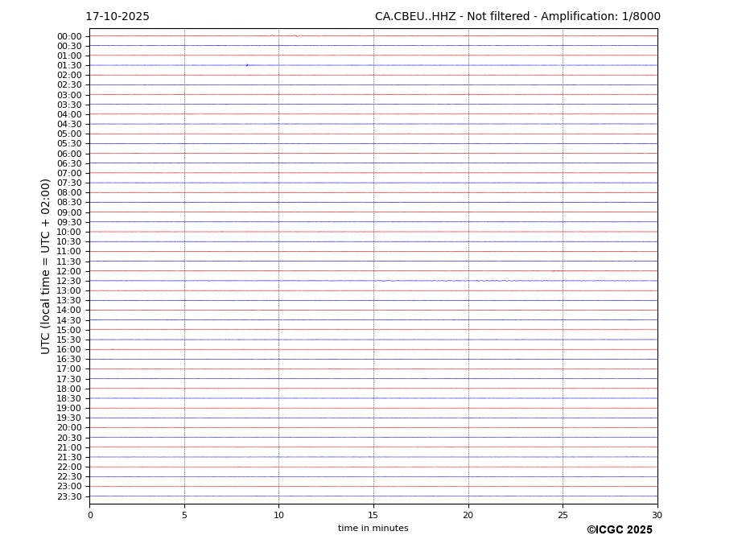
Task: Select the 10 minute tick label
Action: coord(278,515)
